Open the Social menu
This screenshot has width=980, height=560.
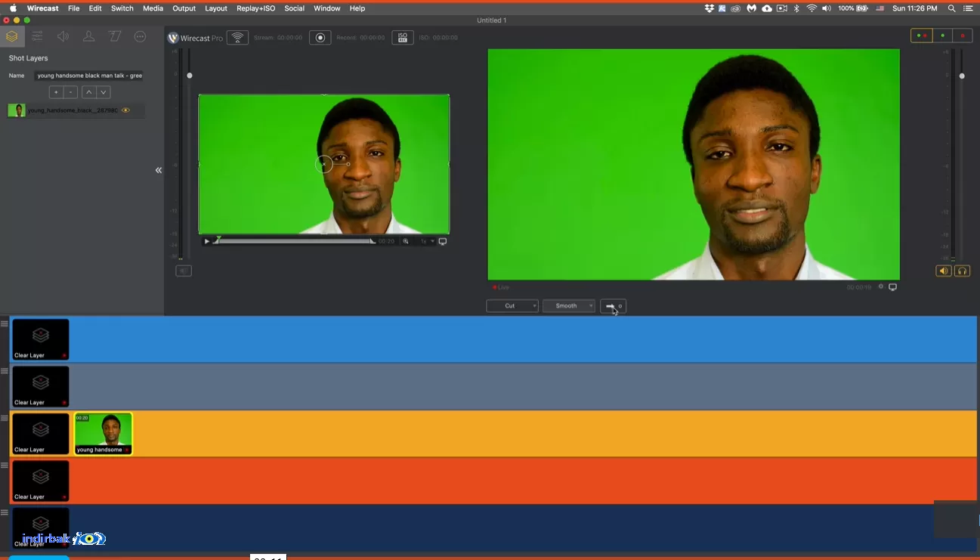pyautogui.click(x=295, y=8)
